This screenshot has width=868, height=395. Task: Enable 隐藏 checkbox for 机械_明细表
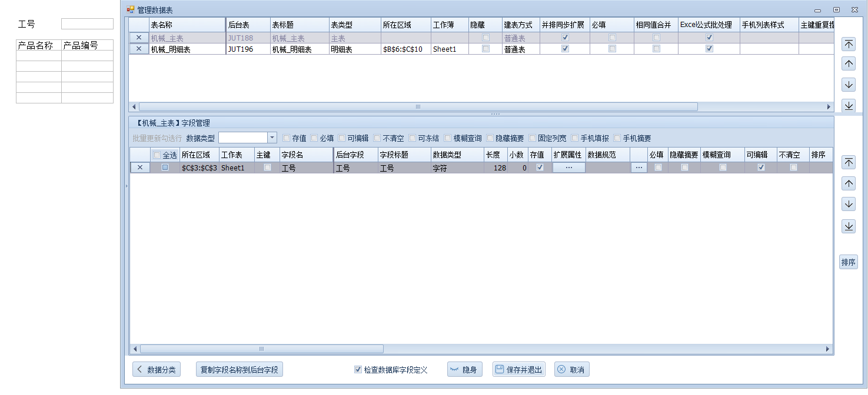pos(485,49)
